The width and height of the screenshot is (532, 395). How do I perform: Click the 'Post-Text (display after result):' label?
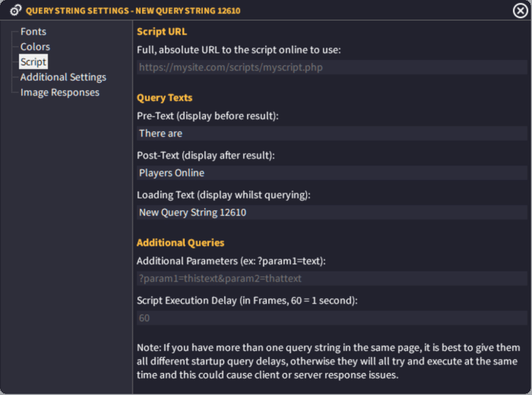(x=206, y=156)
